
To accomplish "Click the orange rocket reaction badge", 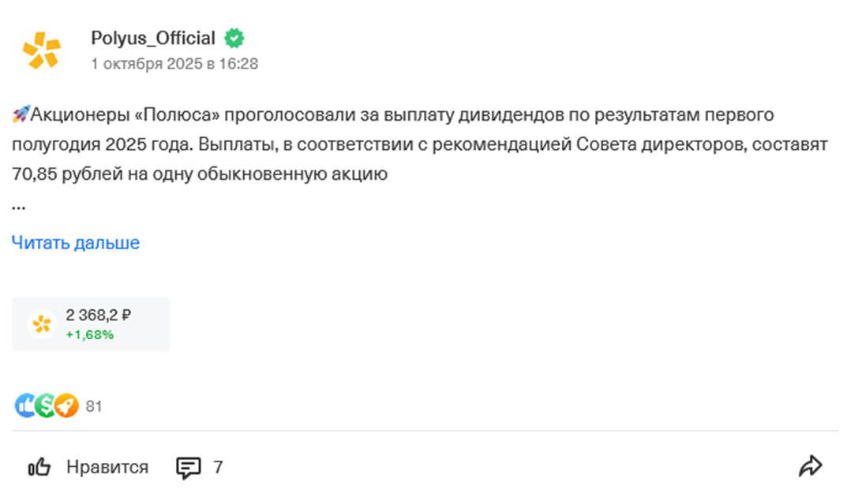I will point(67,405).
